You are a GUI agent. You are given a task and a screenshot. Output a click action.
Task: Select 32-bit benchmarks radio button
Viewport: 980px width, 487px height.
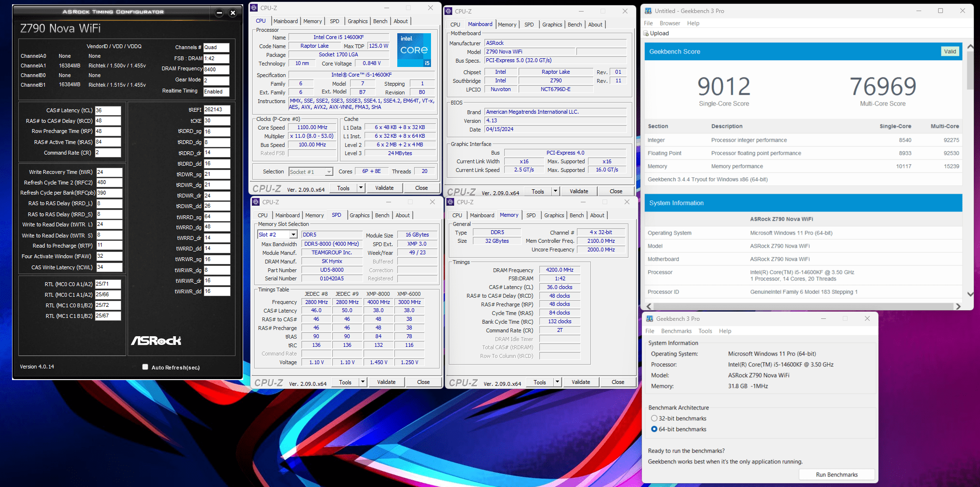pos(654,418)
